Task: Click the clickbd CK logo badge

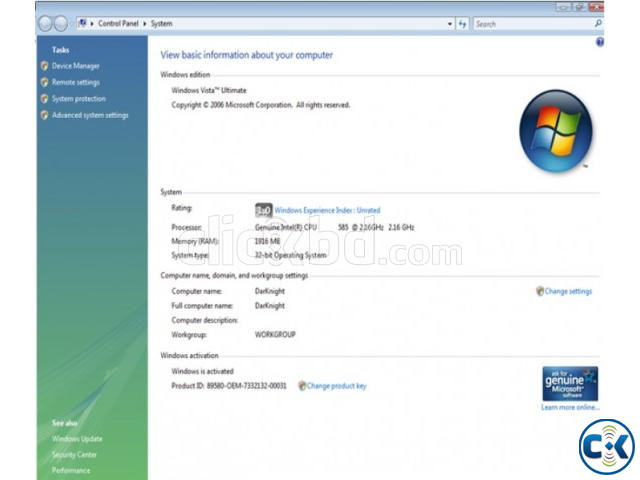Action: click(x=607, y=447)
